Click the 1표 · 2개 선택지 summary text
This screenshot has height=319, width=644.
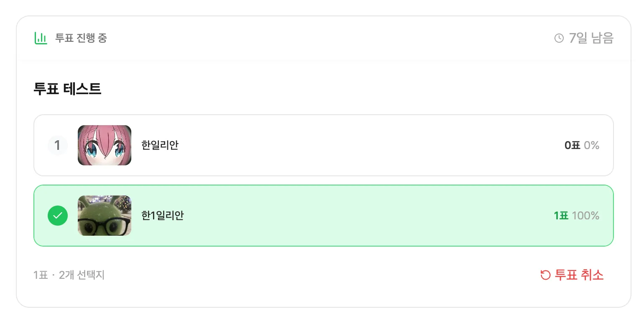[x=69, y=275]
